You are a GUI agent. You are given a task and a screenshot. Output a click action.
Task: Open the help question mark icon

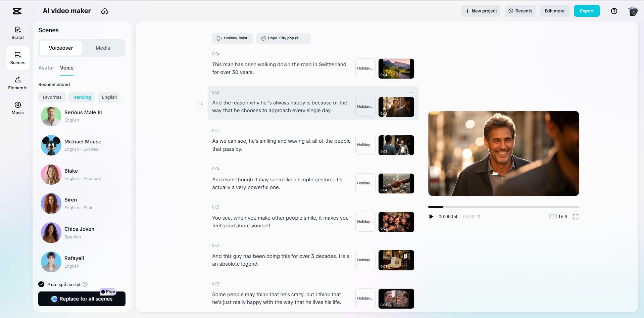coord(614,11)
